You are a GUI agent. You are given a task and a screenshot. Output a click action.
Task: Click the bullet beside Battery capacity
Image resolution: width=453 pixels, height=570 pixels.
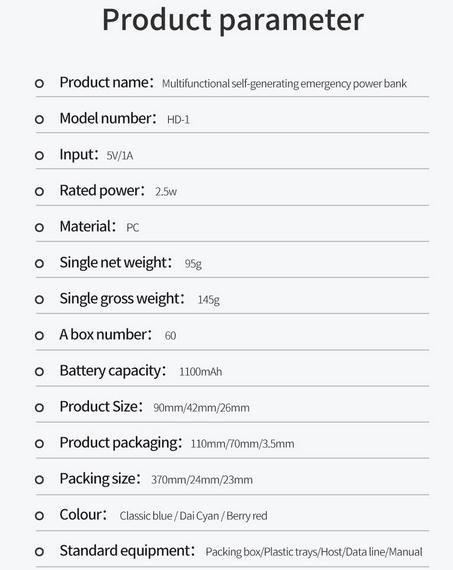39,372
